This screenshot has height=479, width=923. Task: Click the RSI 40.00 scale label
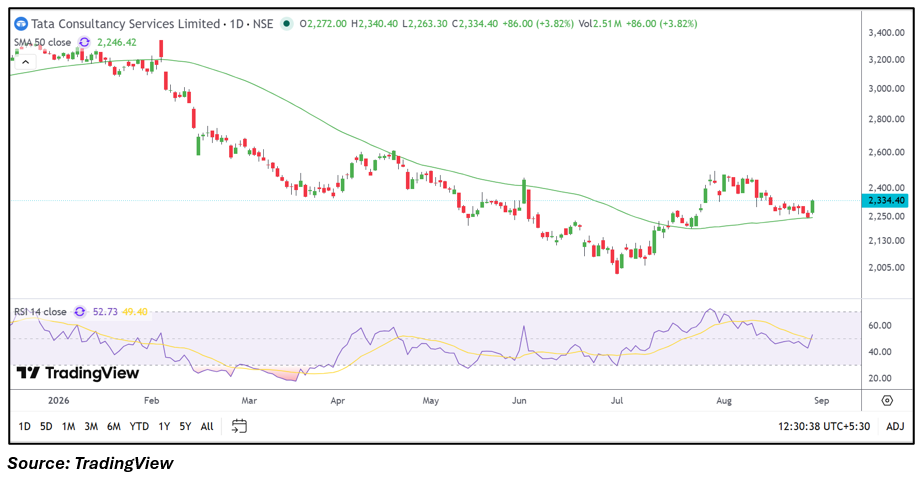[x=880, y=352]
